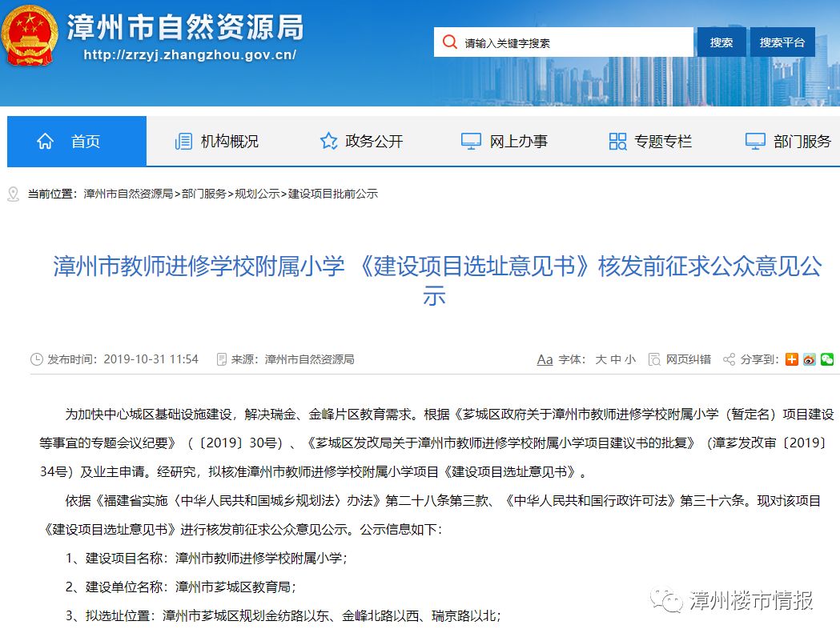This screenshot has width=840, height=637.
Task: Set article font size to 小
Action: [629, 359]
